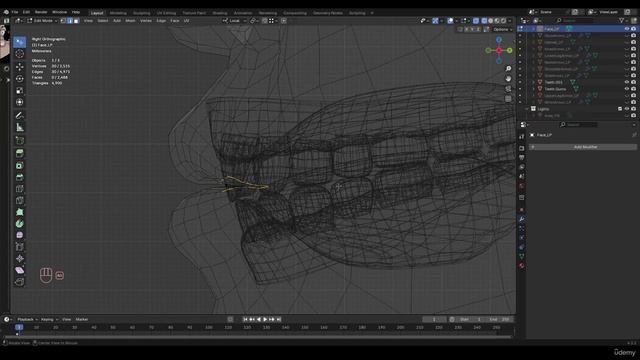Switch to the Modeling workspace tab
The width and height of the screenshot is (640, 360).
(x=118, y=13)
